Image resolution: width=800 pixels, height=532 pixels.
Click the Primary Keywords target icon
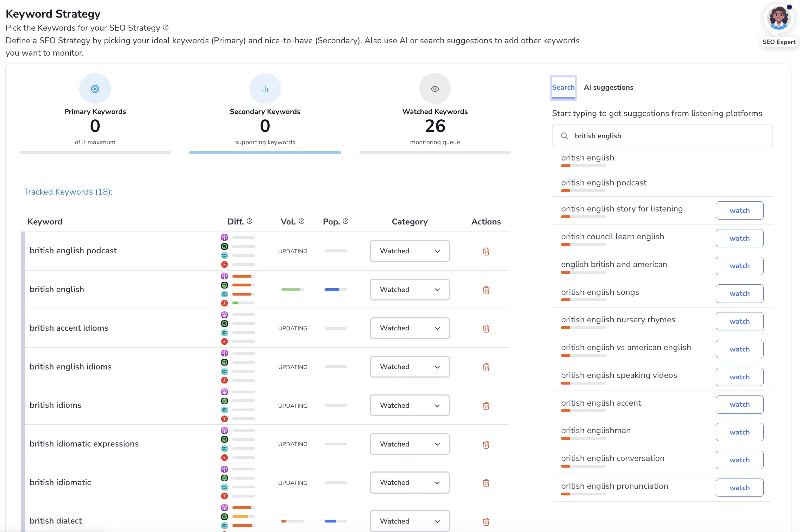(95, 89)
